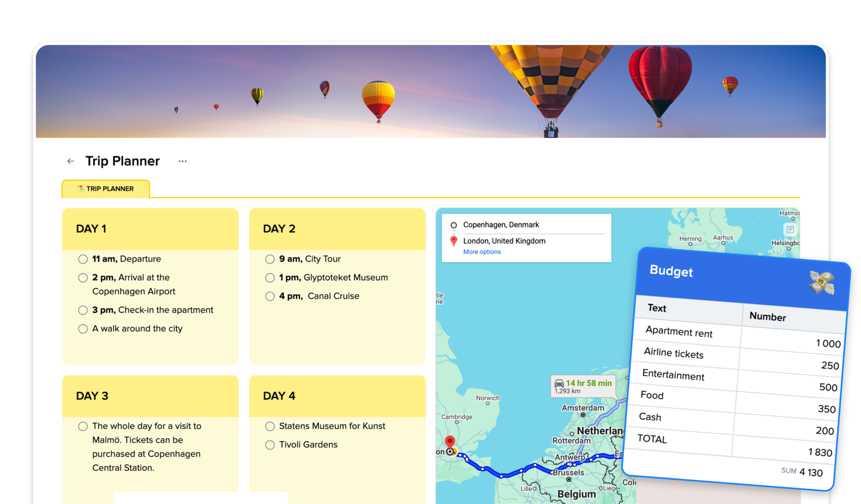The image size is (861, 504).
Task: Click More options link on the map
Action: coord(482,252)
